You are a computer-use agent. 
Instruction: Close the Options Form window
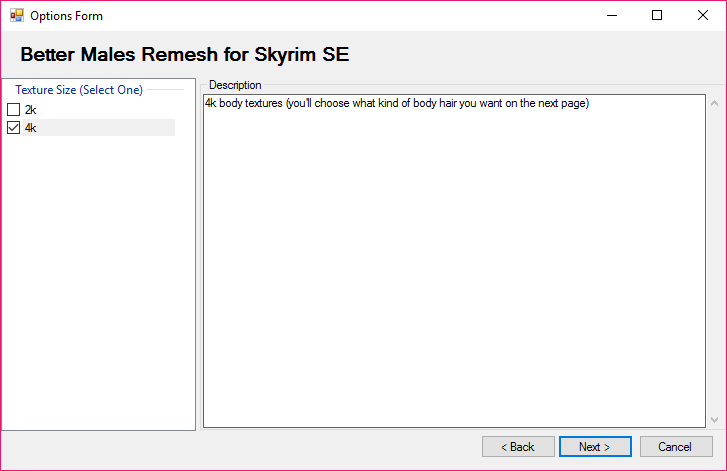(x=703, y=15)
